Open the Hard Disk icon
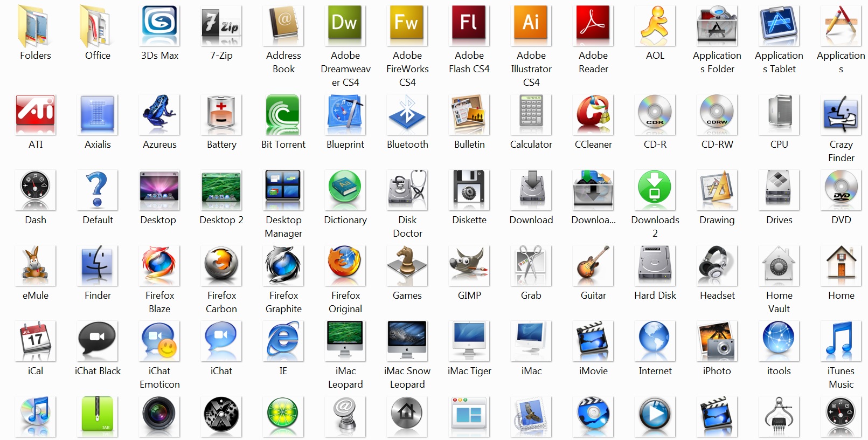 655,265
